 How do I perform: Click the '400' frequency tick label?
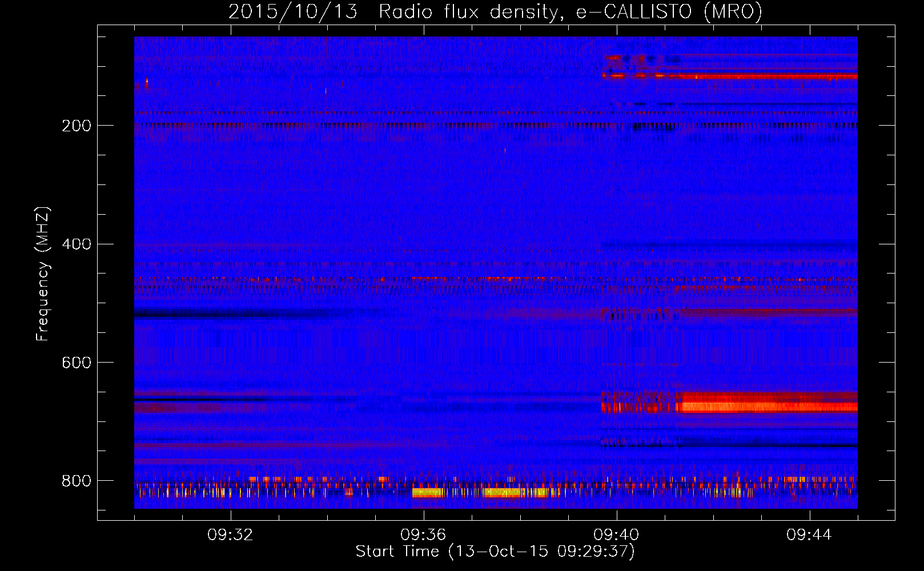click(x=77, y=244)
